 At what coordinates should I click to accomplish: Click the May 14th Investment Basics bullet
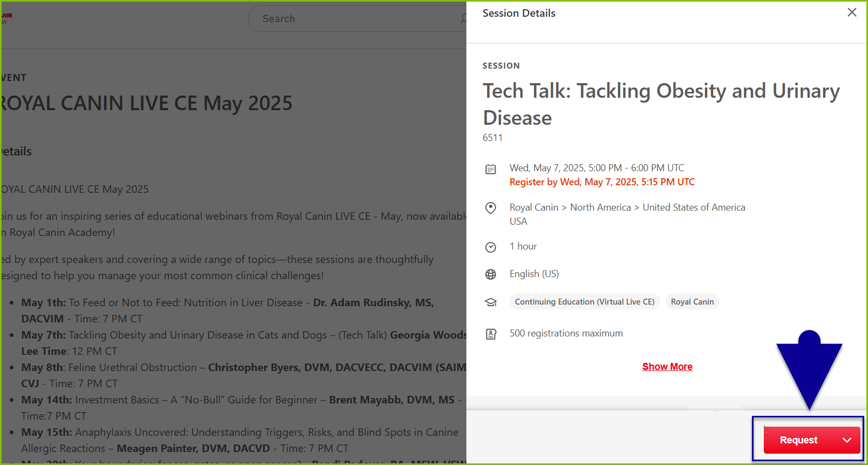click(x=241, y=408)
